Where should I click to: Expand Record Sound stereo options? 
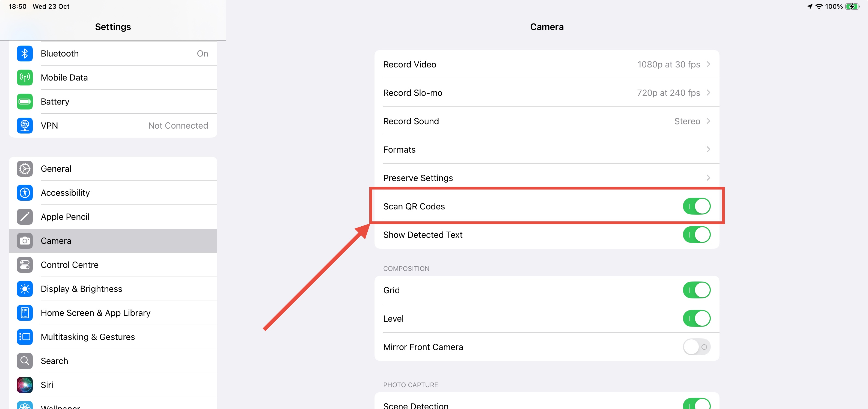546,121
